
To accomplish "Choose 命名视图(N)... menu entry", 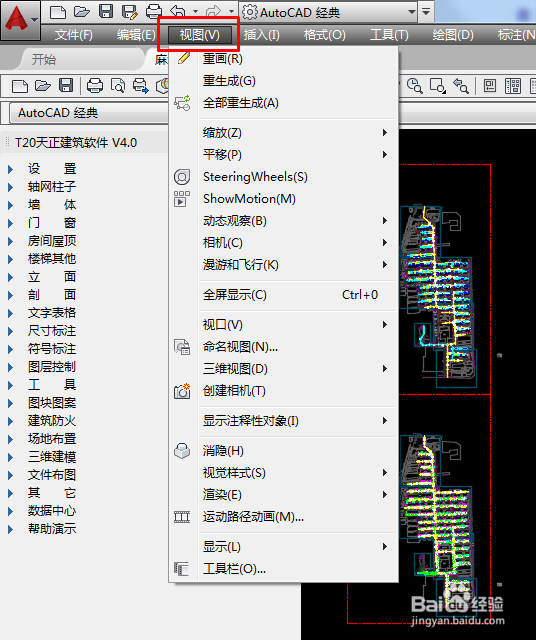I will coord(284,347).
